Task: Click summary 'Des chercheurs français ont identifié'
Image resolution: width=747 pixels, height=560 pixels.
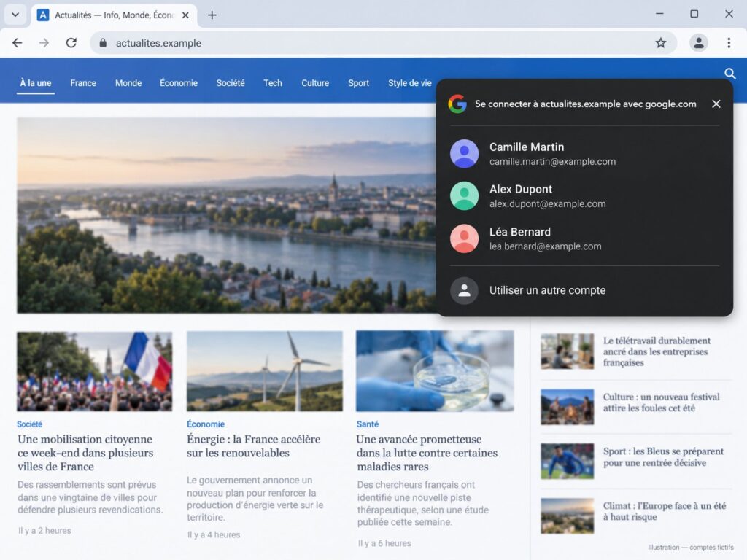Action: (x=423, y=503)
